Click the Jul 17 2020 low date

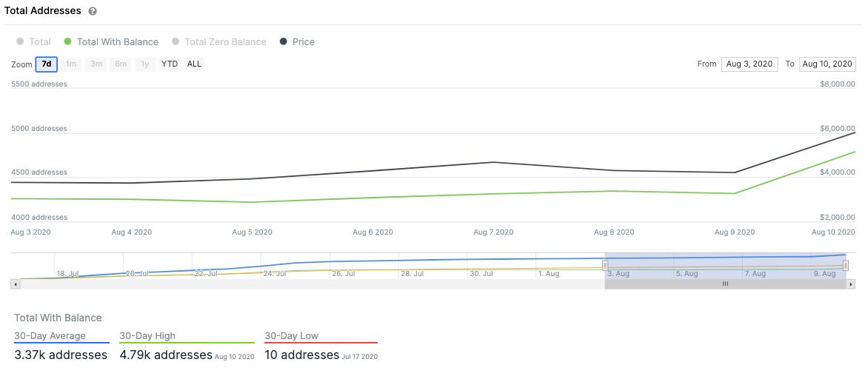360,357
